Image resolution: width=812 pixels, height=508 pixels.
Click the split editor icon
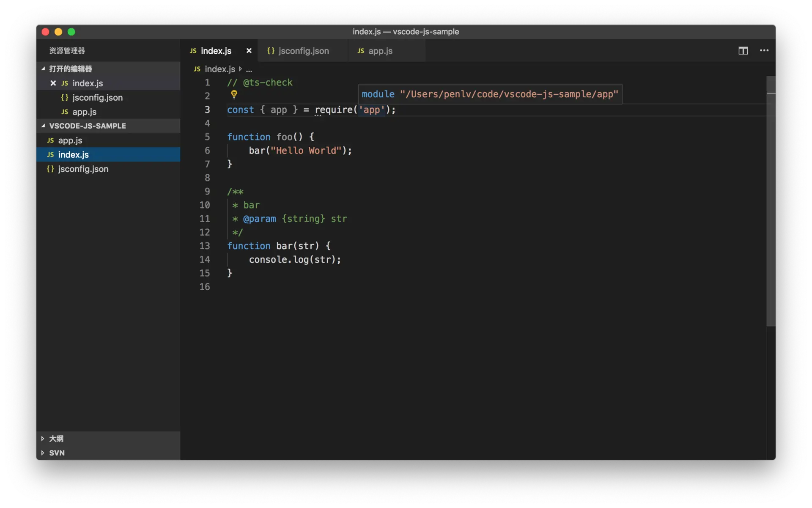click(743, 51)
